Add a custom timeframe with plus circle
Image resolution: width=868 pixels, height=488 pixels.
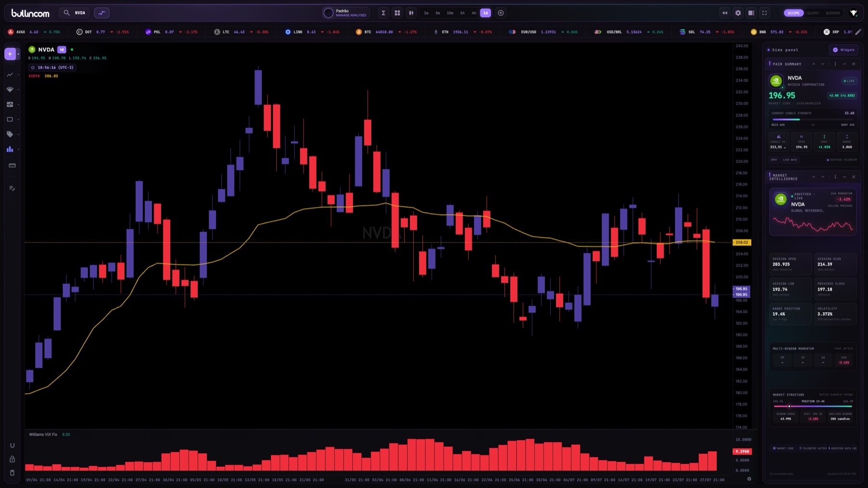click(x=501, y=13)
